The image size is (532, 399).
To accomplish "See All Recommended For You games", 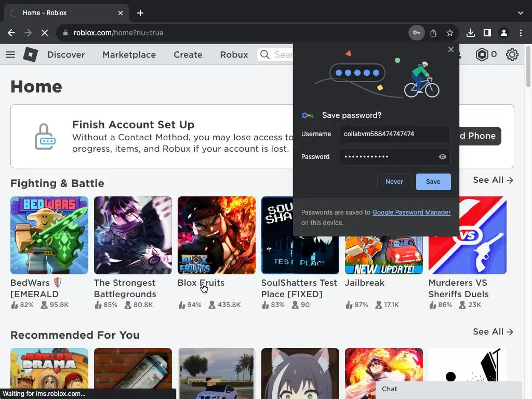I will tap(493, 332).
